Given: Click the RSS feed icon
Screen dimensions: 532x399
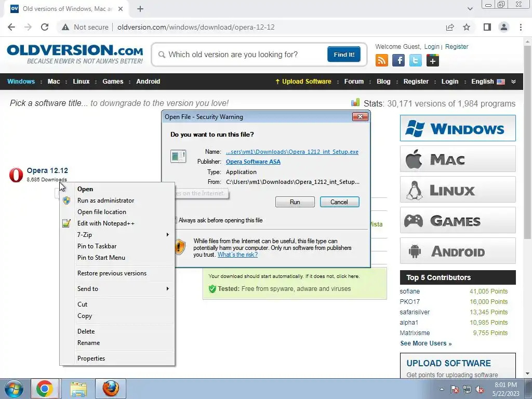Looking at the screenshot, I should pos(382,60).
